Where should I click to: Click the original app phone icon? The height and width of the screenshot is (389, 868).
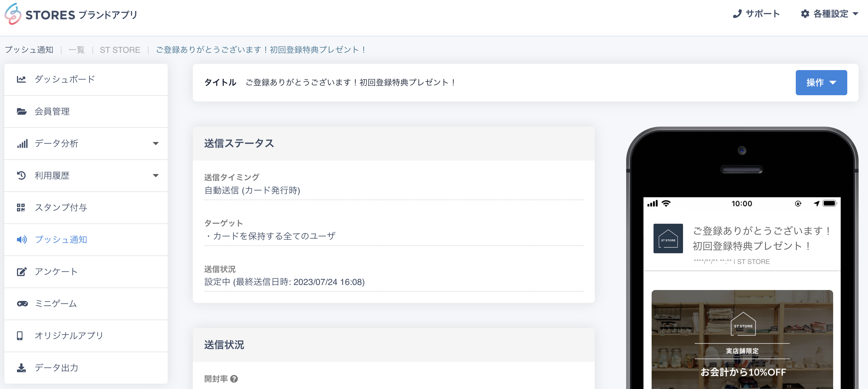coord(20,336)
